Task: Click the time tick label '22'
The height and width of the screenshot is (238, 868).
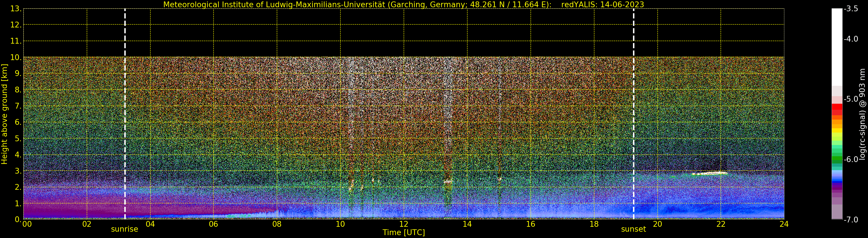Action: click(721, 224)
